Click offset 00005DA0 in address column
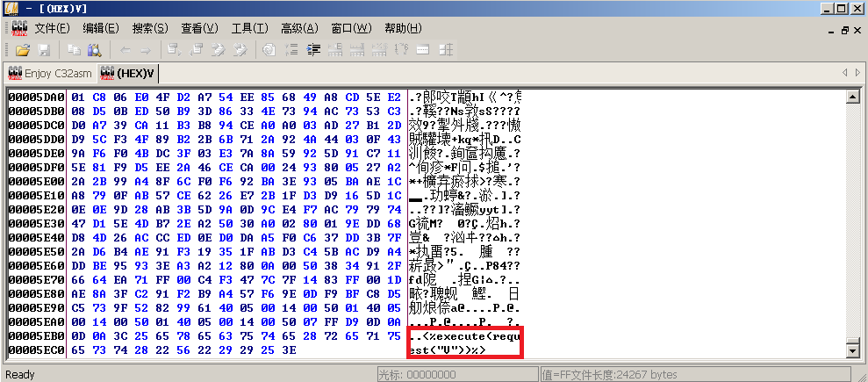Screen dimensions: 868x382 [x=37, y=97]
